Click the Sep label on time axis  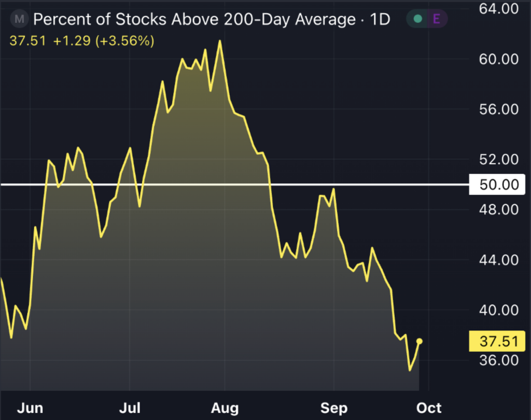pos(334,408)
